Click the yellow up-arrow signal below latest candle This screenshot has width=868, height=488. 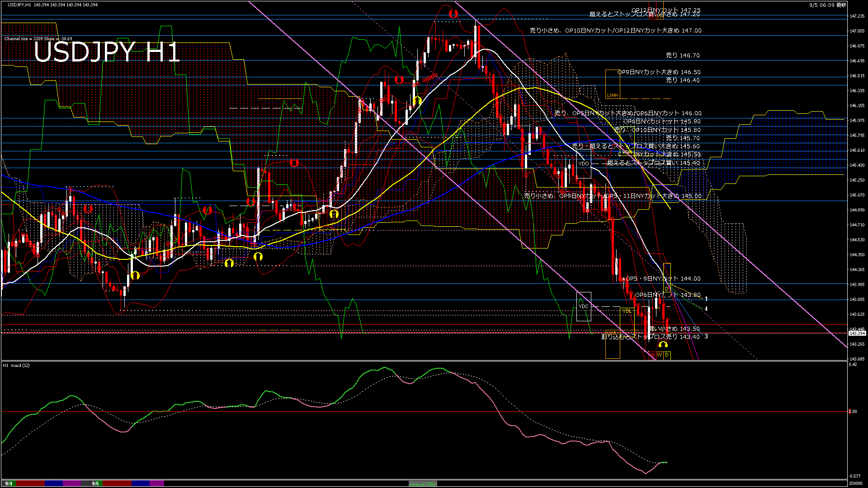[663, 345]
